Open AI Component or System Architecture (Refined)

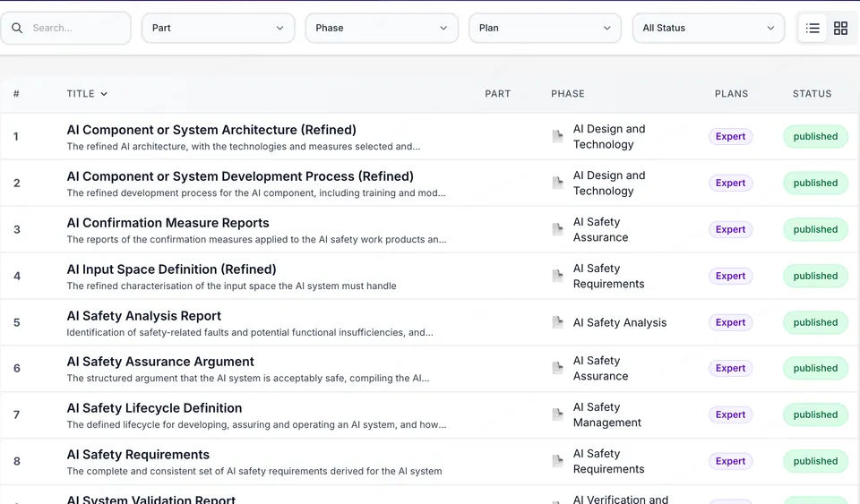point(211,130)
